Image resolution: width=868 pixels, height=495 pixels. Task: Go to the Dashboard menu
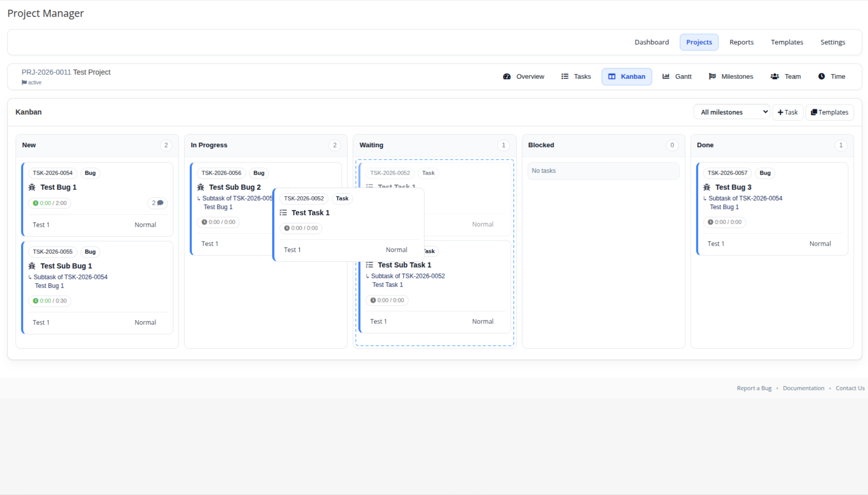pyautogui.click(x=651, y=42)
